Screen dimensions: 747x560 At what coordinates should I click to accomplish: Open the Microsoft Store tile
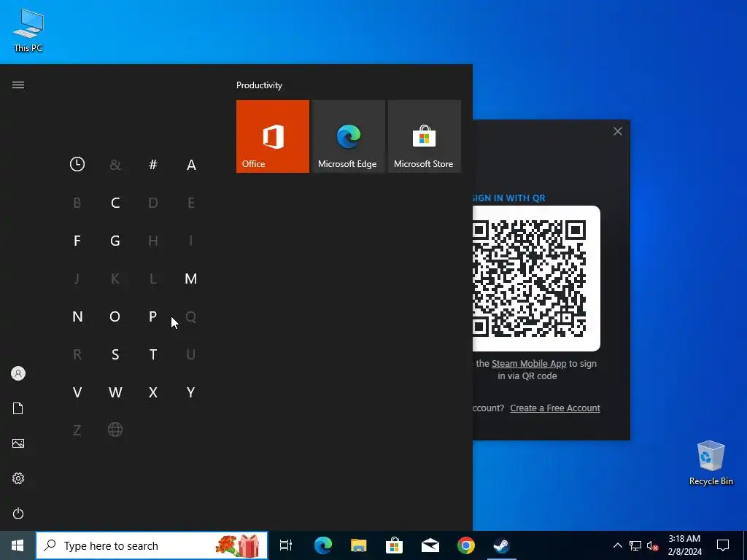425,136
